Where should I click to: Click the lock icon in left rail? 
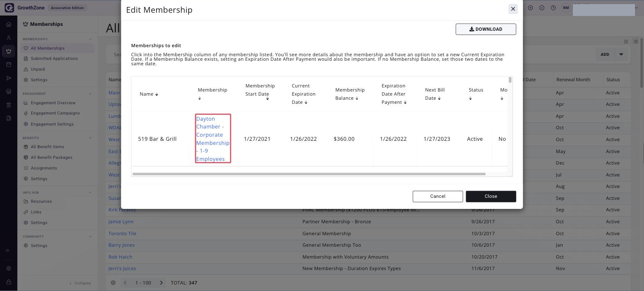coord(9,282)
